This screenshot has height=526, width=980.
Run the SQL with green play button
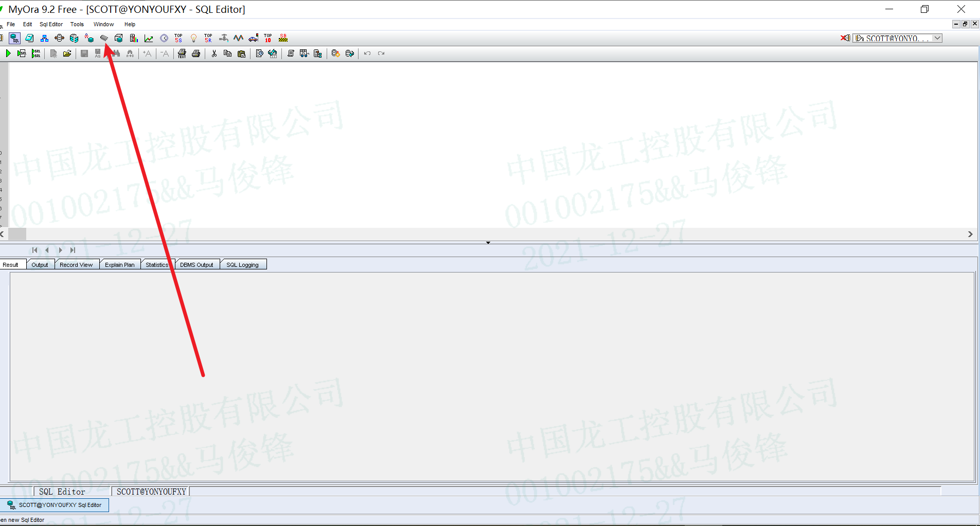point(8,53)
